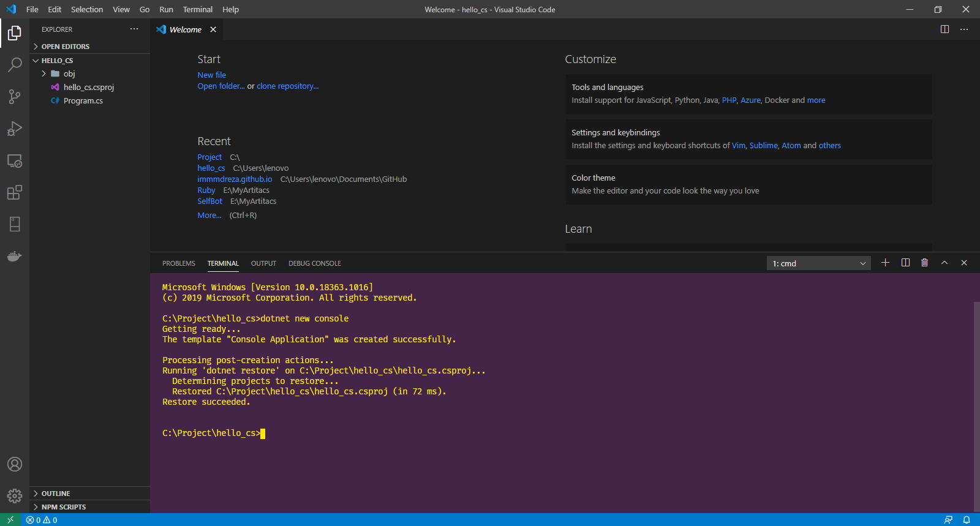The height and width of the screenshot is (526, 980).
Task: Click the PHP language support link
Action: (x=729, y=100)
